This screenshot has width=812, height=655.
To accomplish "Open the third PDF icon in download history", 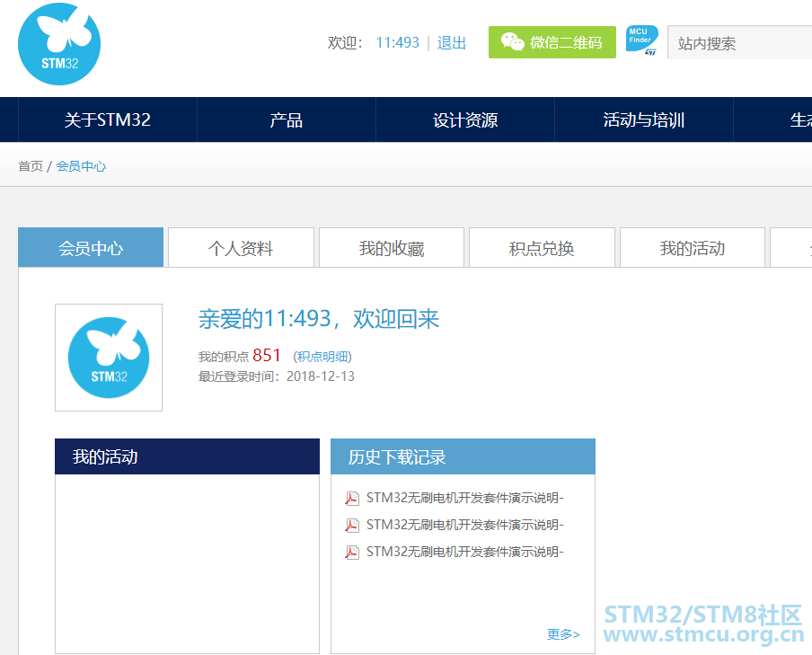I will [x=352, y=553].
